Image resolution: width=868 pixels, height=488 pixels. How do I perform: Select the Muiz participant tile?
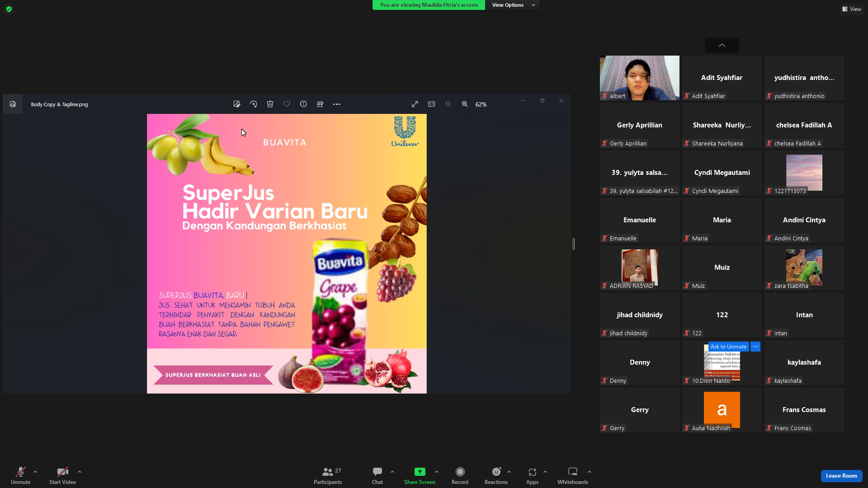pos(722,267)
